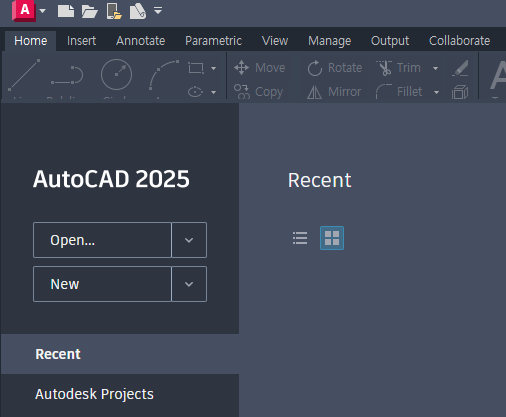This screenshot has width=506, height=417.
Task: Switch recent files to list view
Action: (300, 238)
